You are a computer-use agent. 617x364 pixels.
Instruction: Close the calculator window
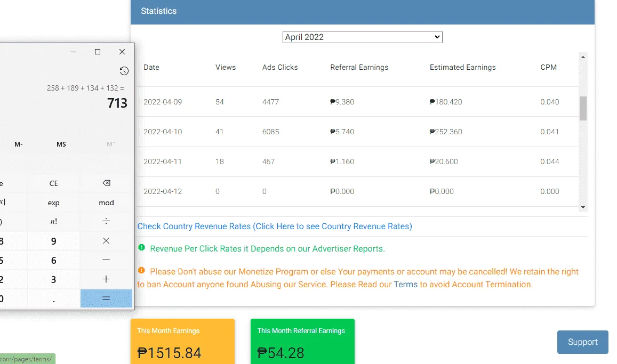pyautogui.click(x=122, y=52)
